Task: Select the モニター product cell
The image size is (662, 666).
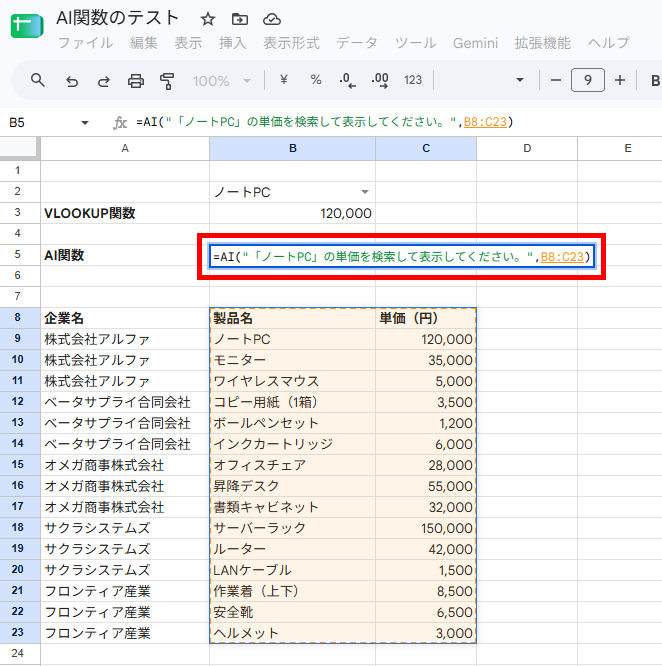Action: click(293, 360)
